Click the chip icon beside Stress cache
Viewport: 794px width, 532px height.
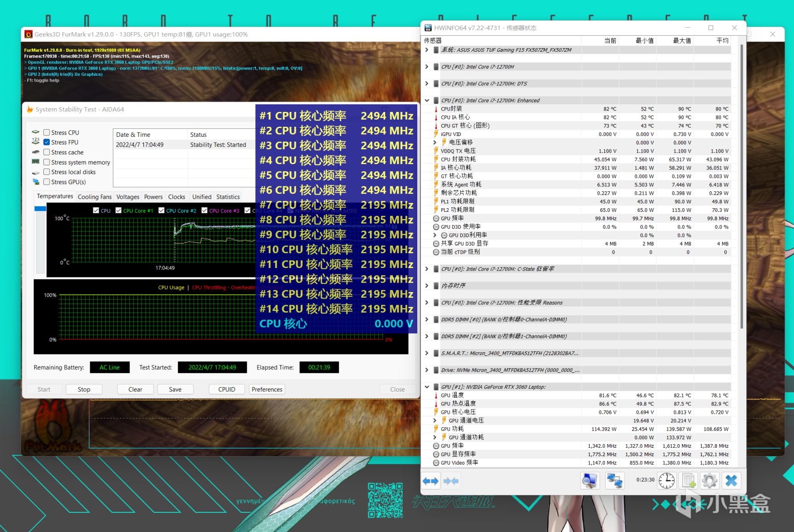click(36, 152)
